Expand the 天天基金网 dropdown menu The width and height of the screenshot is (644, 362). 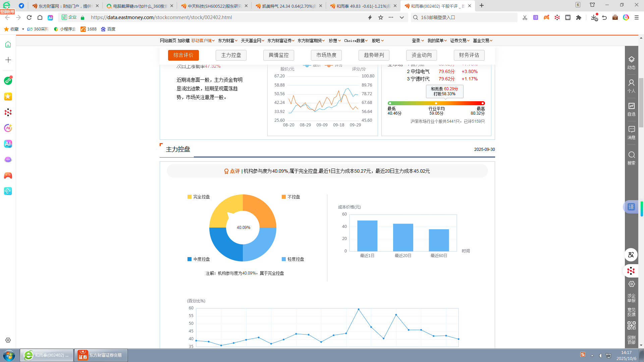click(252, 41)
